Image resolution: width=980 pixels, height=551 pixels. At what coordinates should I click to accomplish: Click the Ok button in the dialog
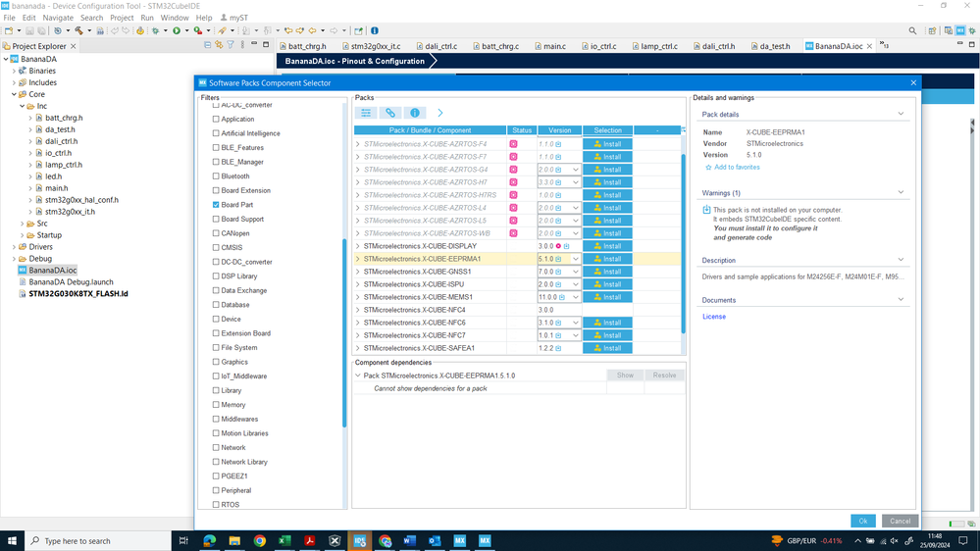[x=863, y=521]
